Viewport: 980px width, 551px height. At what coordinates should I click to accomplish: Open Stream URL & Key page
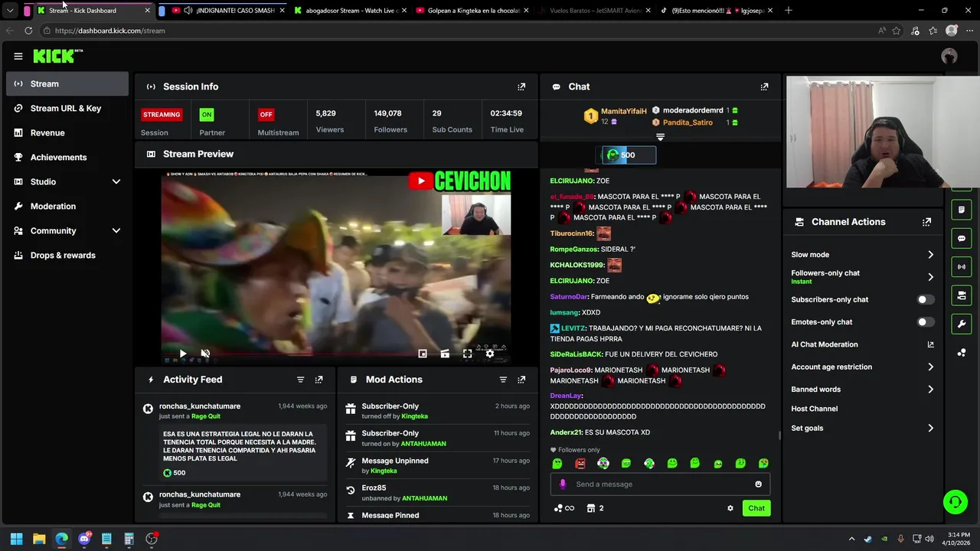click(67, 109)
